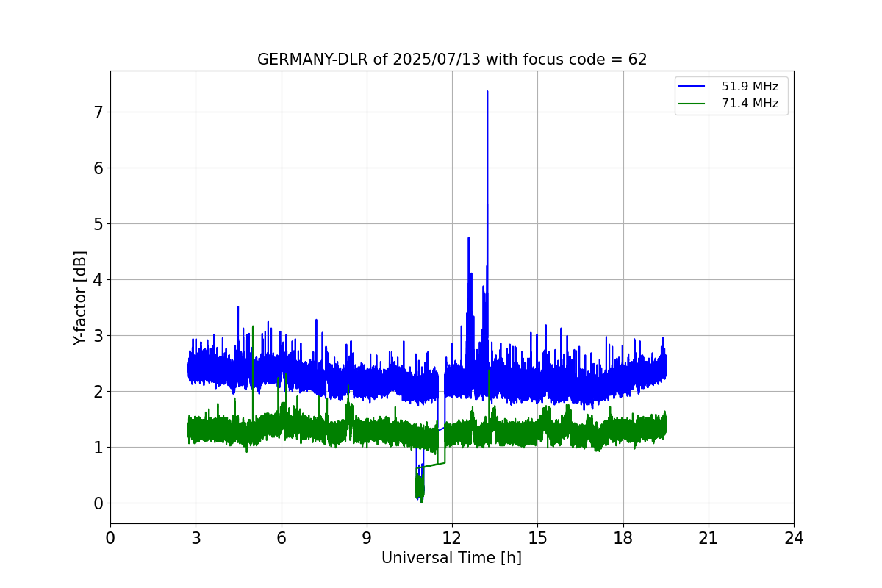Click x-axis tick label "24"

point(794,538)
